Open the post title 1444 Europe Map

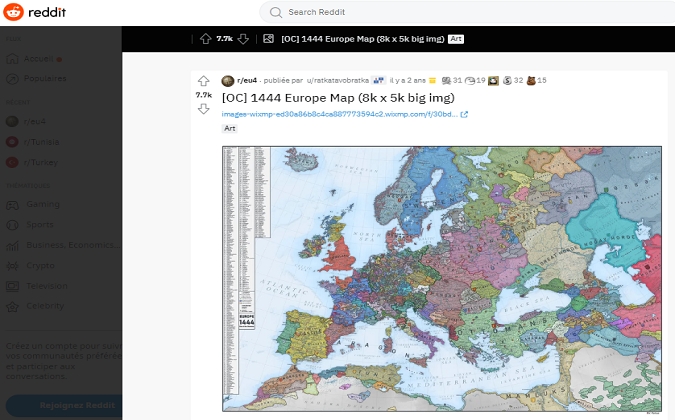click(338, 98)
